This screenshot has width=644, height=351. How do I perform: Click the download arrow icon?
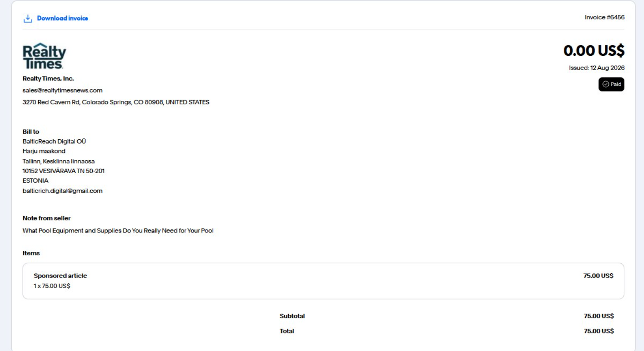click(28, 18)
